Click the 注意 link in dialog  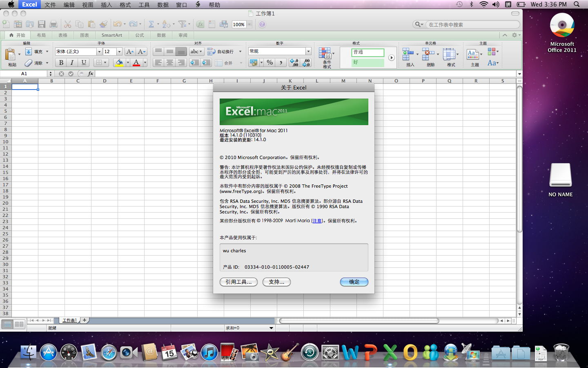(317, 221)
